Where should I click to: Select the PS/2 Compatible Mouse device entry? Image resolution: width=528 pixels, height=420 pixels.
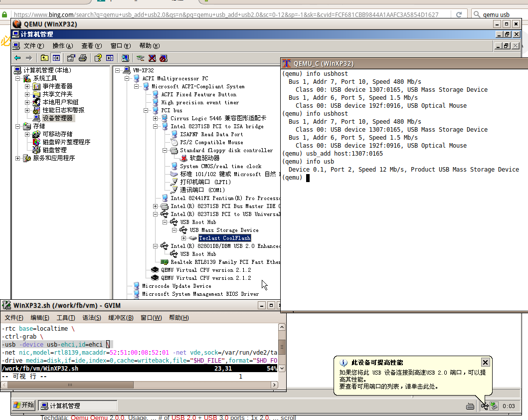[x=211, y=143]
